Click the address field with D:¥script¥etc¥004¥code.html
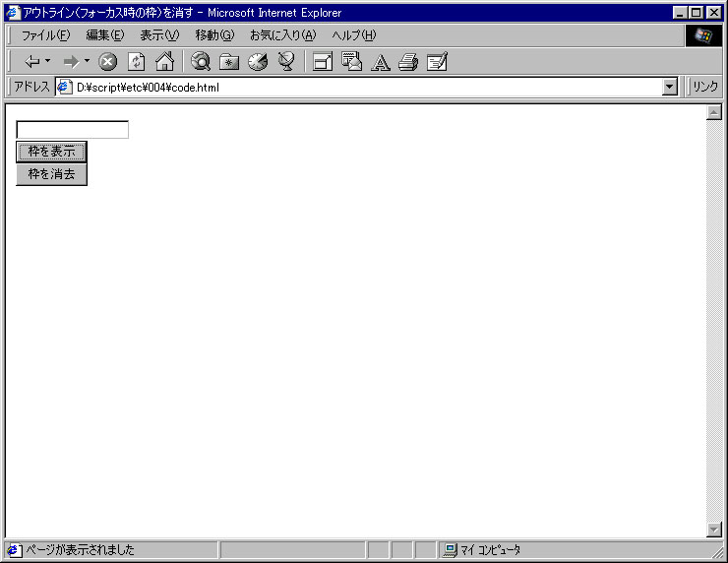 (367, 87)
